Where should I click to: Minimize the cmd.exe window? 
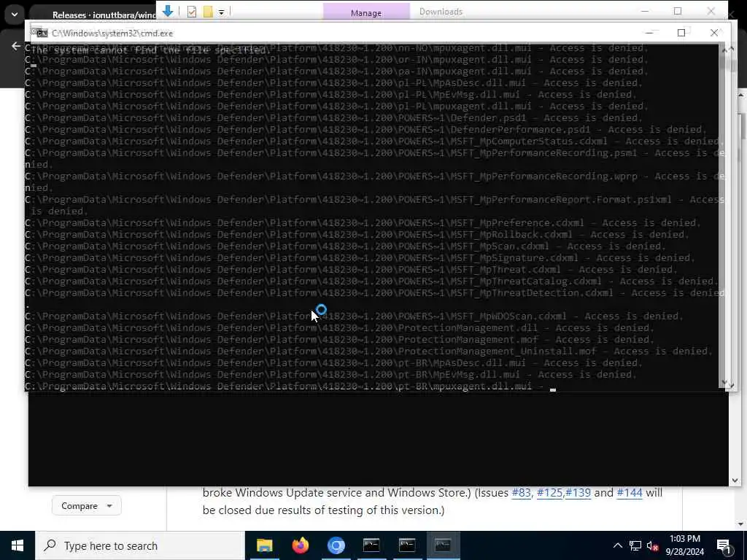pos(649,32)
